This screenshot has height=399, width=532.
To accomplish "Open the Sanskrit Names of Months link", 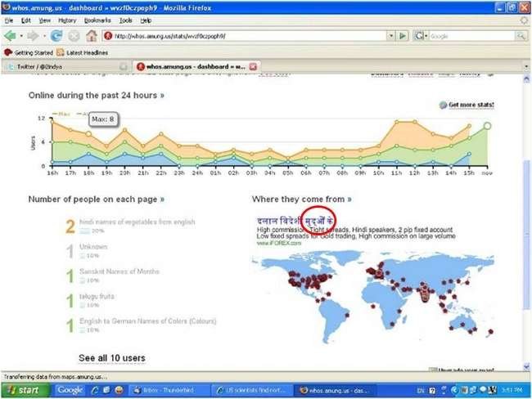I will click(x=119, y=271).
